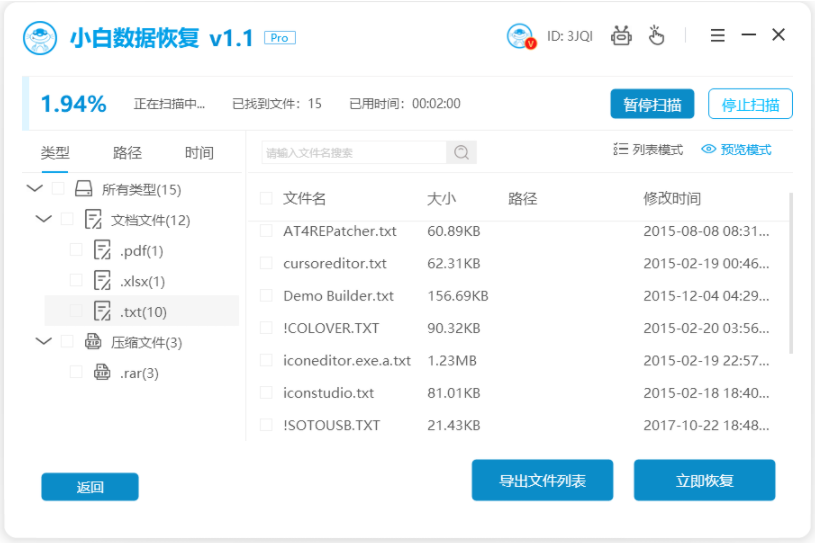Check the box for AT4REPatcher.txt
817x543 pixels.
coord(266,231)
